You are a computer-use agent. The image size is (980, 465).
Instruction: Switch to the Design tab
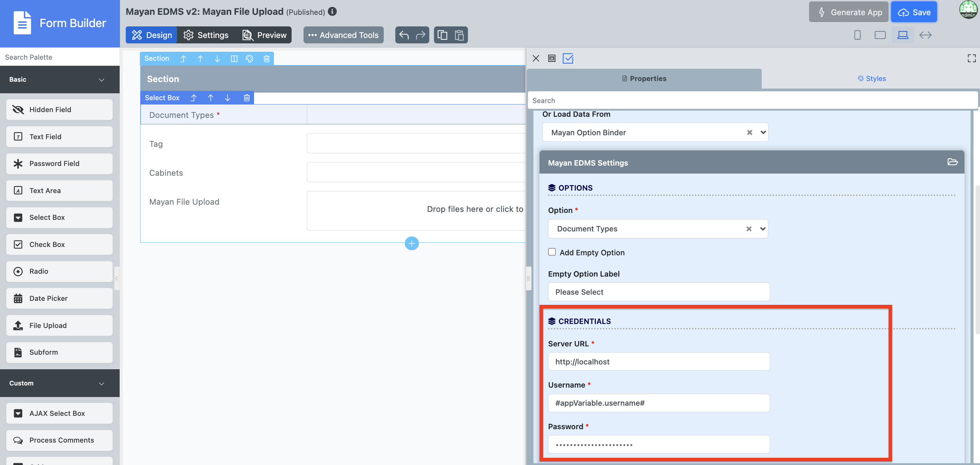pyautogui.click(x=151, y=35)
